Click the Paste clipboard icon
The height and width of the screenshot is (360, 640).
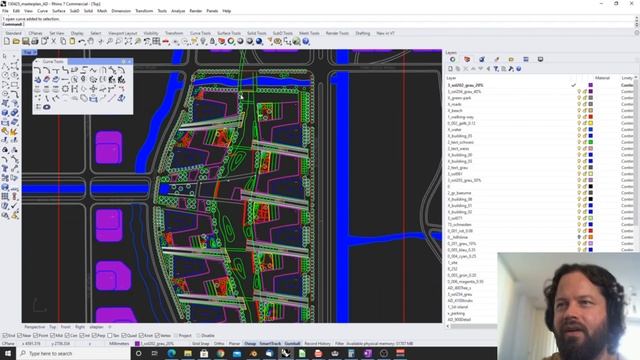(72, 41)
